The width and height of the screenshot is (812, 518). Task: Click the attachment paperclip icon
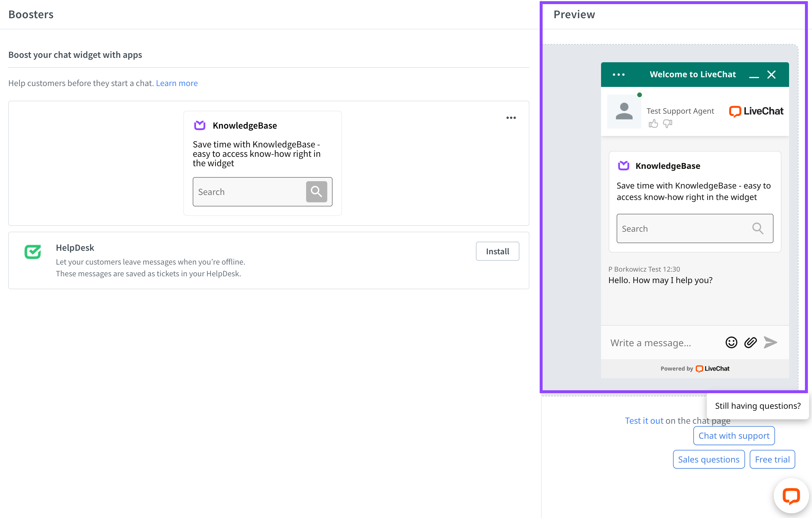[750, 342]
